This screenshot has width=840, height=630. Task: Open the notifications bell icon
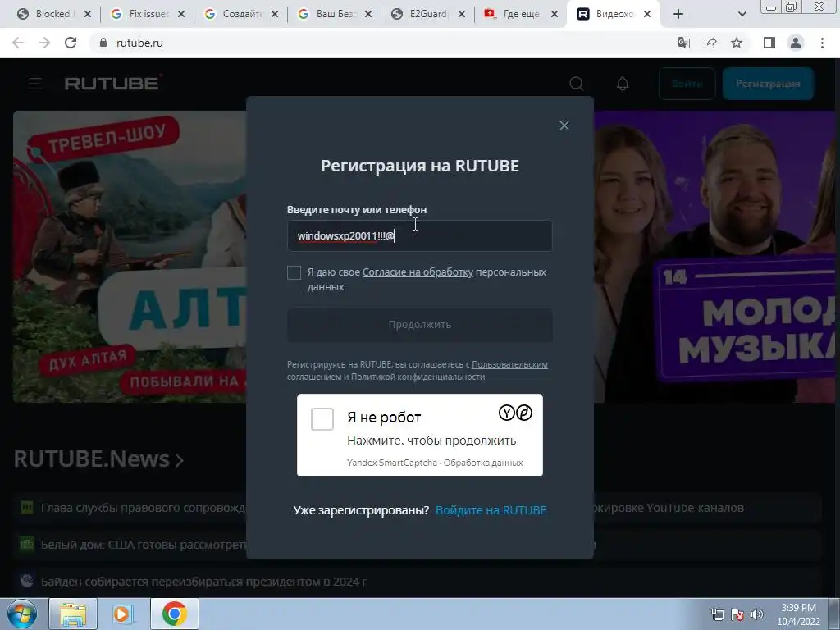pyautogui.click(x=623, y=84)
